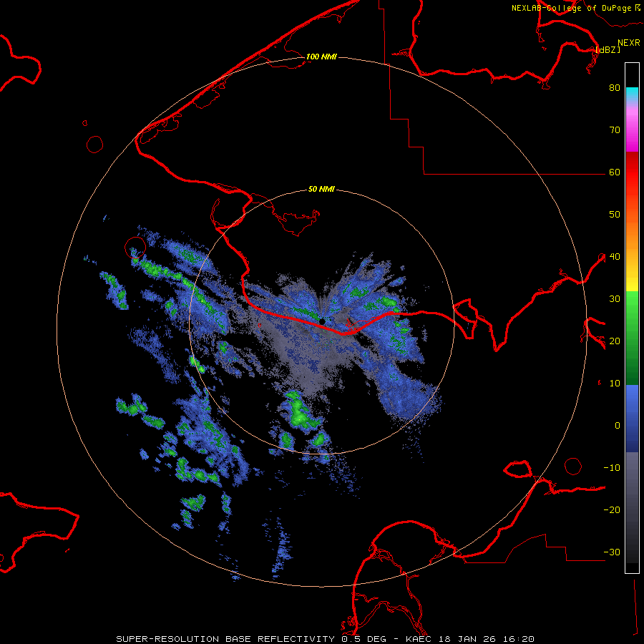
Task: Click the 10 value on the dBZ scale
Action: click(x=615, y=384)
